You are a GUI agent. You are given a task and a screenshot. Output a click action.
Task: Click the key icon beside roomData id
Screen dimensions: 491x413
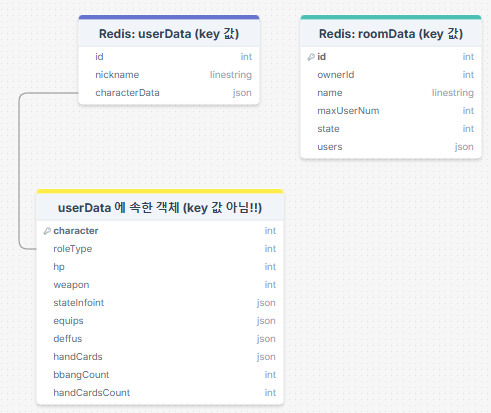pos(311,57)
